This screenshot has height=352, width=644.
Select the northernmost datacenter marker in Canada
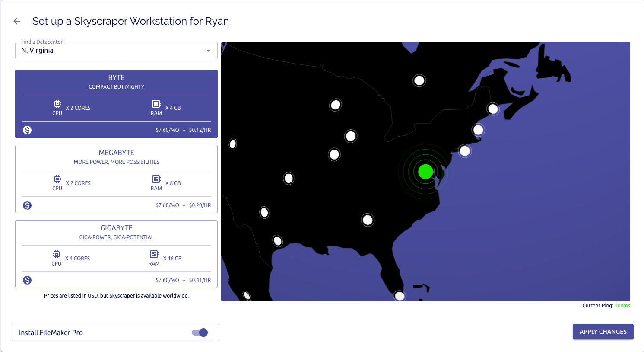pyautogui.click(x=419, y=80)
